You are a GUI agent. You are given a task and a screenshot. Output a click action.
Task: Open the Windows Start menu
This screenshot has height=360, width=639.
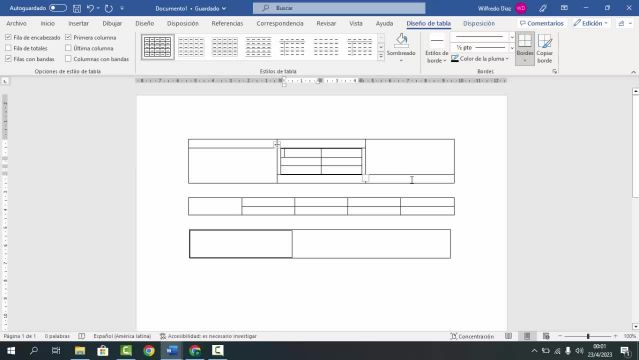pos(11,351)
